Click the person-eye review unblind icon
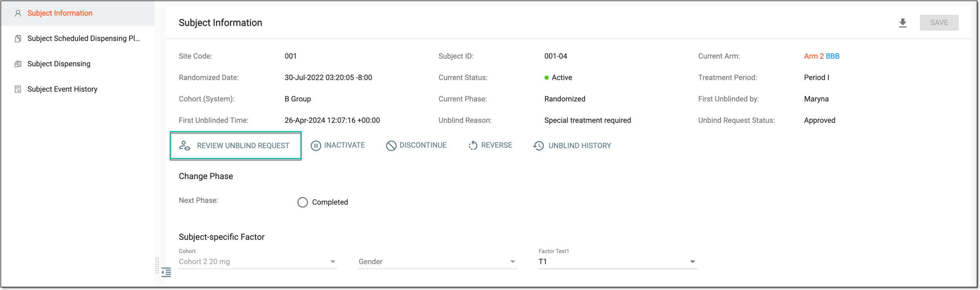The height and width of the screenshot is (290, 980). [x=185, y=146]
